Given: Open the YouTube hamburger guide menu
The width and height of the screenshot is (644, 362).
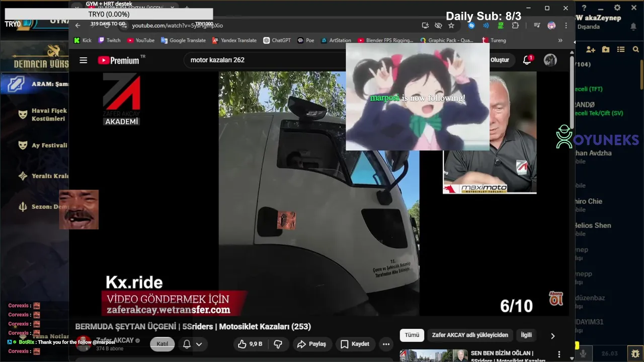Looking at the screenshot, I should 84,60.
